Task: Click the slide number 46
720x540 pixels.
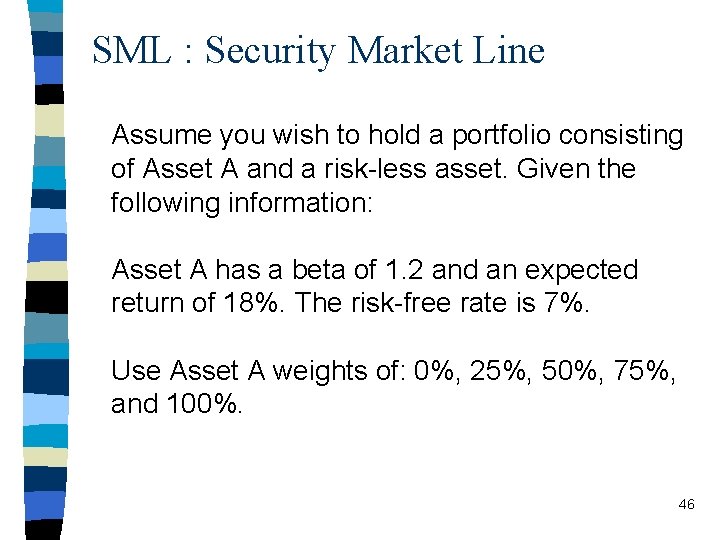Action: point(686,505)
